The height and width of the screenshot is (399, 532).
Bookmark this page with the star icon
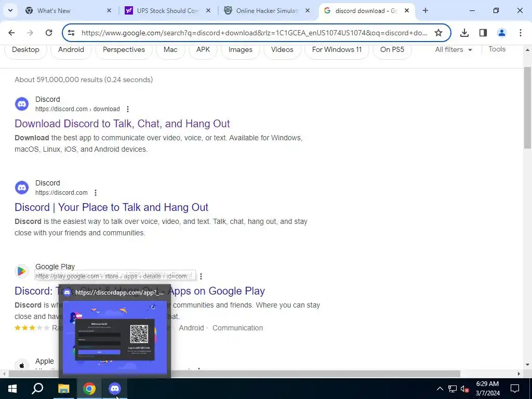click(x=438, y=33)
